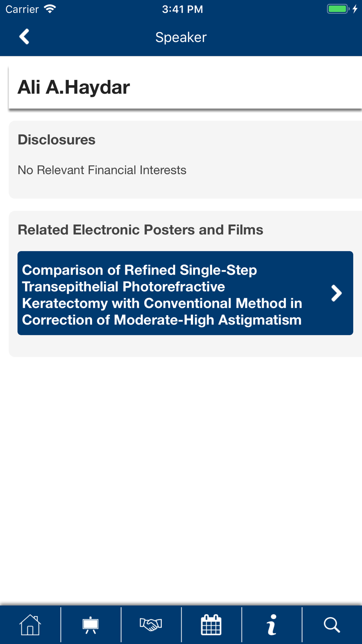The image size is (362, 644).
Task: Select the Ali A.Haydar name card
Action: 185,87
